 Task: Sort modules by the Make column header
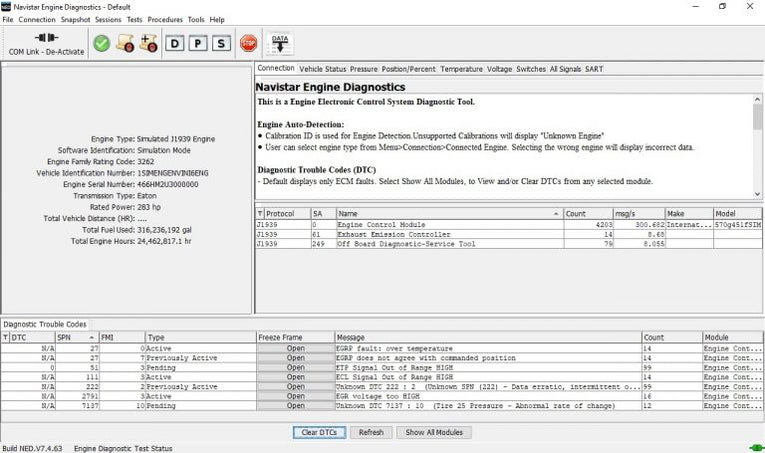click(x=689, y=214)
